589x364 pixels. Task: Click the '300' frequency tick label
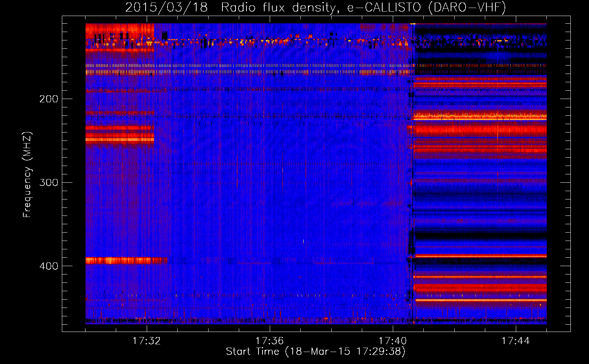pos(49,182)
